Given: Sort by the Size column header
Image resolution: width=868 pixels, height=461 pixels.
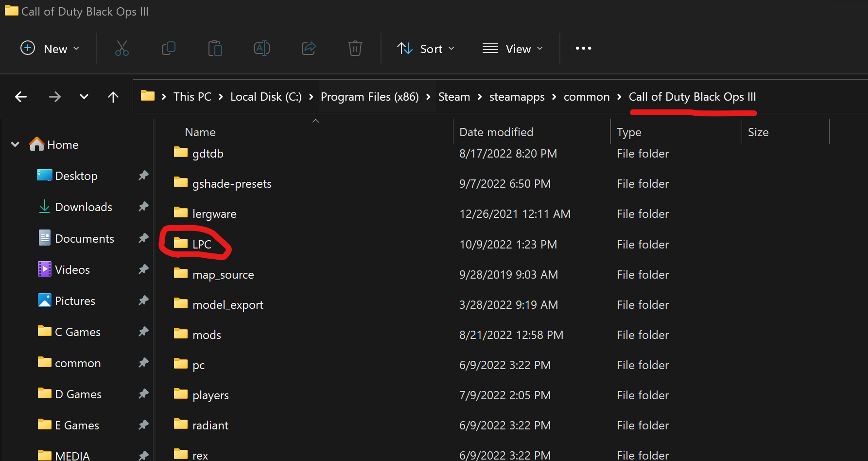Looking at the screenshot, I should 758,132.
